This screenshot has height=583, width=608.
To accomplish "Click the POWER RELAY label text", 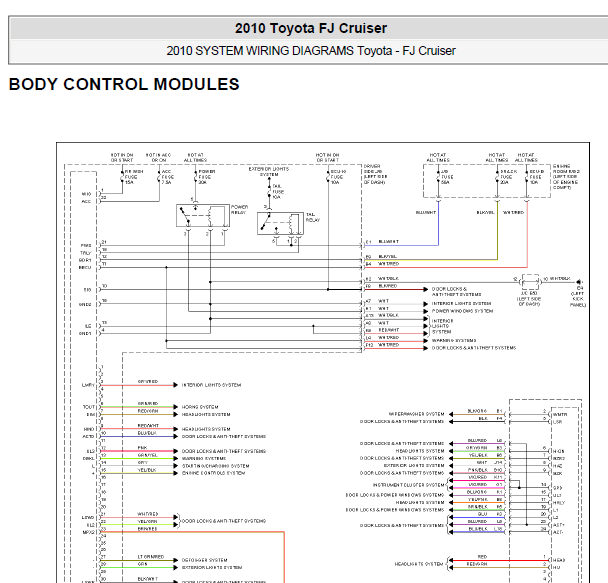I will (x=239, y=210).
